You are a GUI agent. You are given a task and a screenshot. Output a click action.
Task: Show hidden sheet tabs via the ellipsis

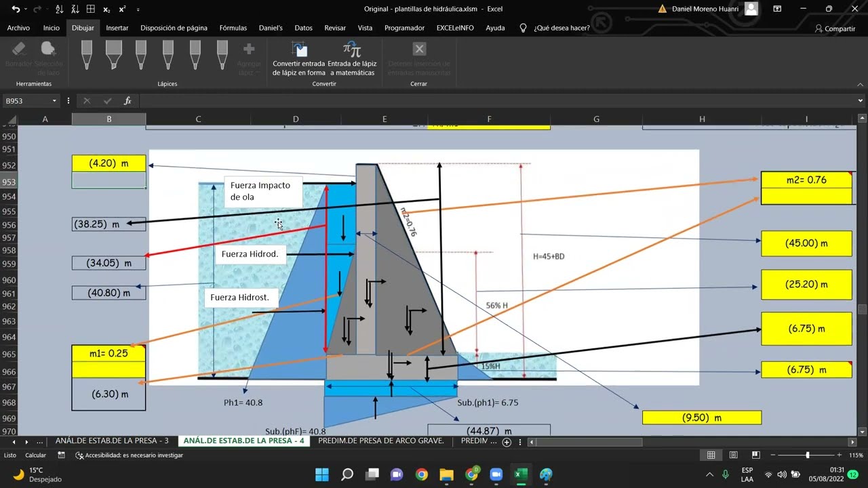(x=40, y=441)
